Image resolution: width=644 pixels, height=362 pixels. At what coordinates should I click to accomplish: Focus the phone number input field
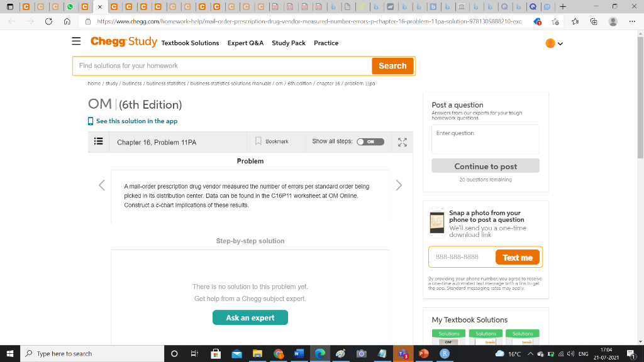click(462, 257)
